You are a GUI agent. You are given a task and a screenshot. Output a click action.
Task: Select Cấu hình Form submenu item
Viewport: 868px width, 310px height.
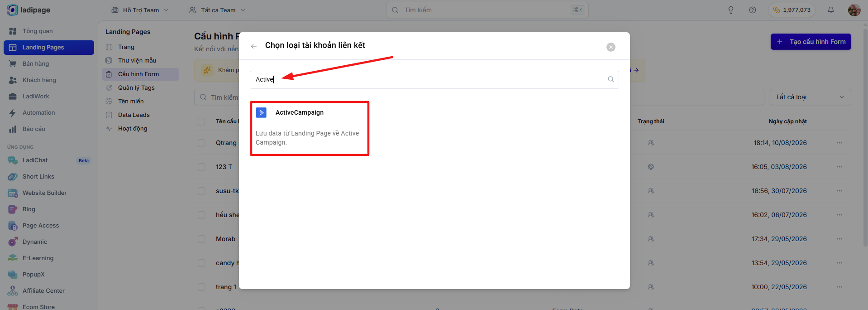(x=140, y=74)
